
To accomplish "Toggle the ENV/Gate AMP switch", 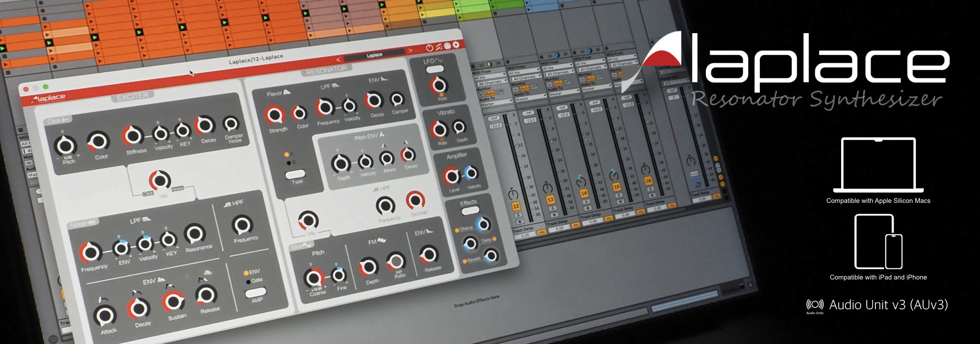I will (255, 293).
